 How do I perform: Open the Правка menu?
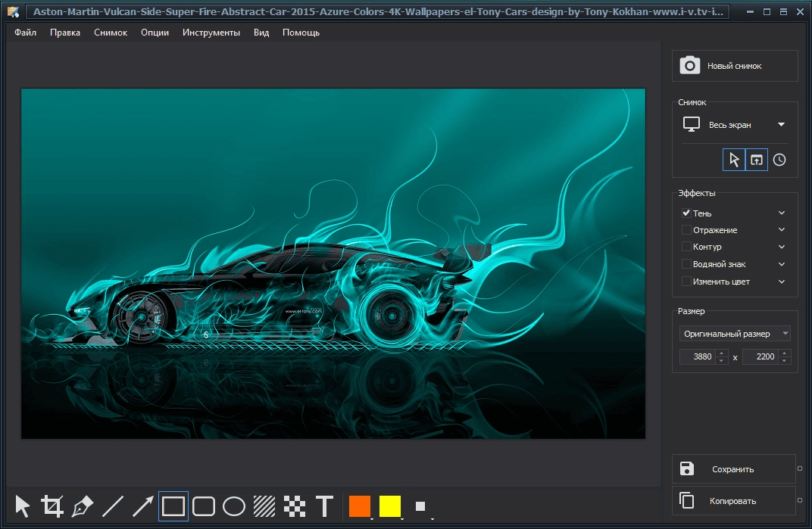pos(65,32)
